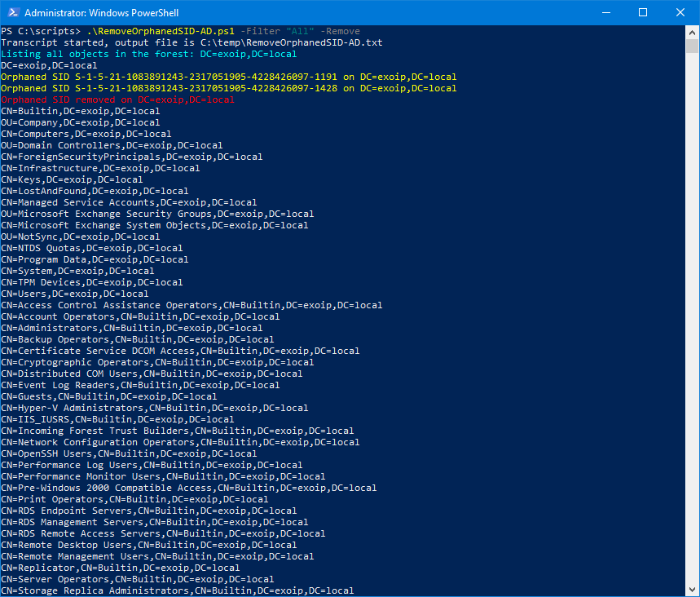This screenshot has width=700, height=597.
Task: Click the red 'Orphaned SID removed' line
Action: (x=117, y=99)
